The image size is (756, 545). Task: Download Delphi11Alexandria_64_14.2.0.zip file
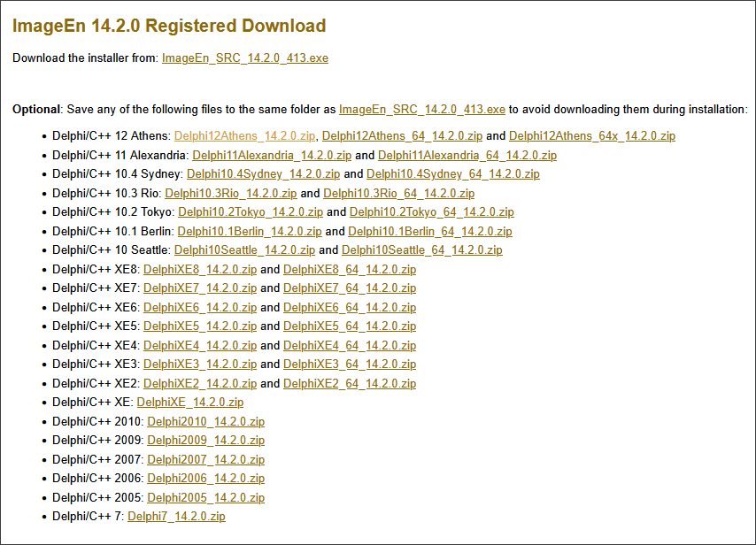coord(467,156)
